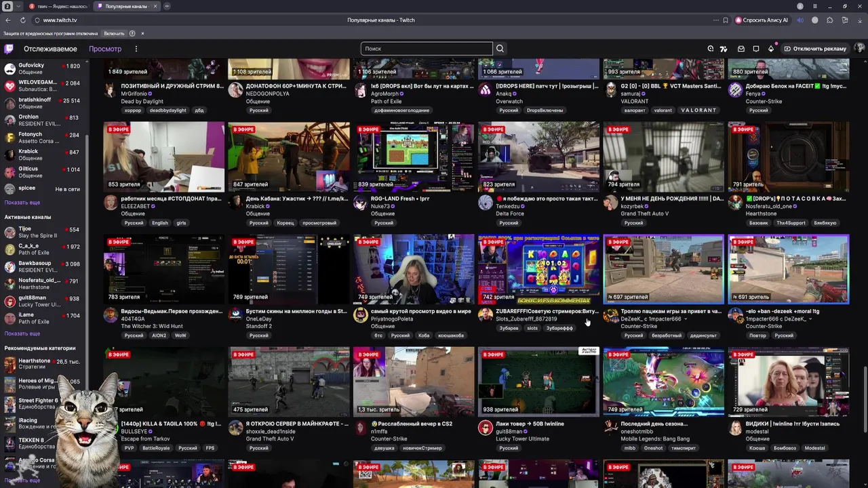Open address bar three-dot options
The height and width of the screenshot is (488, 868).
[x=715, y=20]
